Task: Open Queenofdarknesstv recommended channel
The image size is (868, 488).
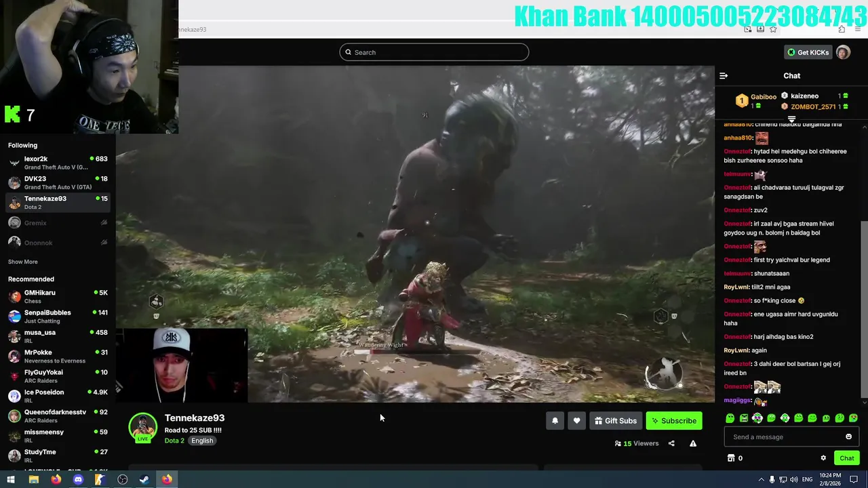Action: click(x=58, y=415)
